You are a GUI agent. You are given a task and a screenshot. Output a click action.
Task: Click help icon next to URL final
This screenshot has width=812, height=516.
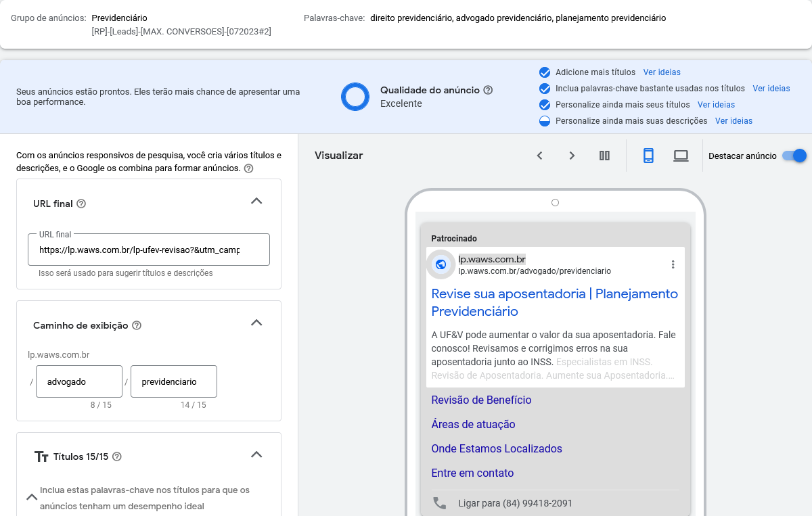[x=81, y=204]
